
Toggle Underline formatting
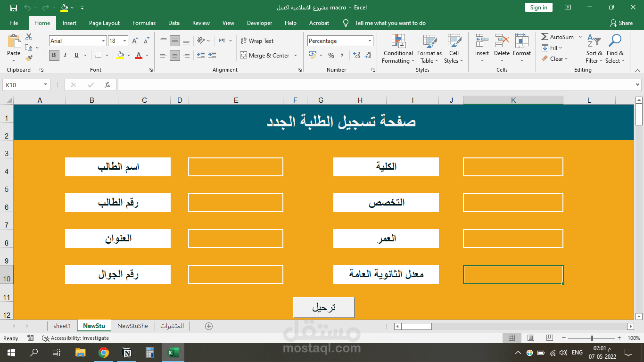(x=76, y=55)
